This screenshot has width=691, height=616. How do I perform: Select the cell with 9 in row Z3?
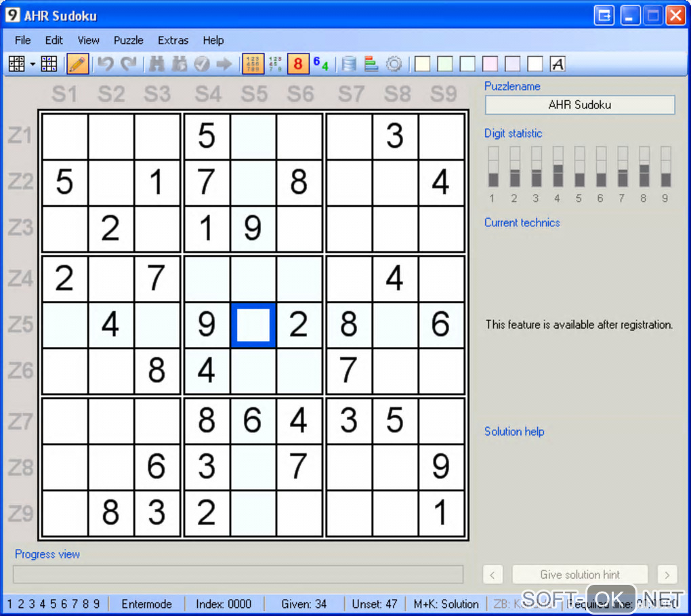pyautogui.click(x=253, y=228)
